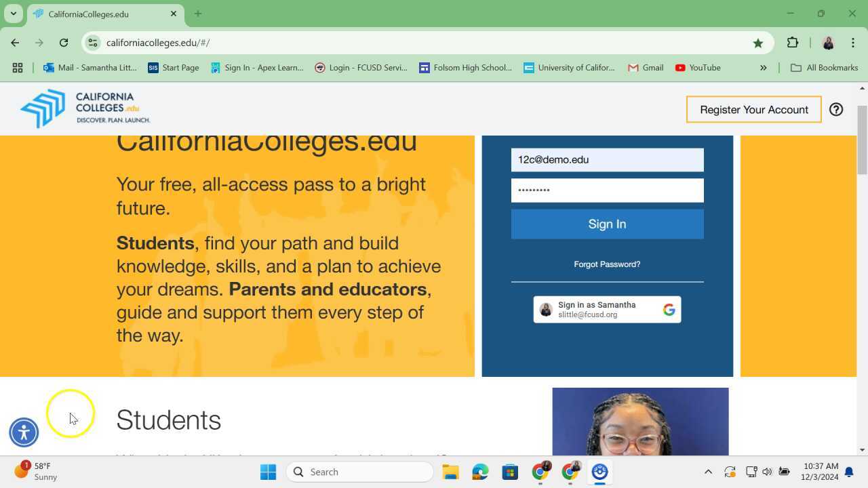The width and height of the screenshot is (868, 488).
Task: Open the notifications bell in system tray
Action: point(848,472)
